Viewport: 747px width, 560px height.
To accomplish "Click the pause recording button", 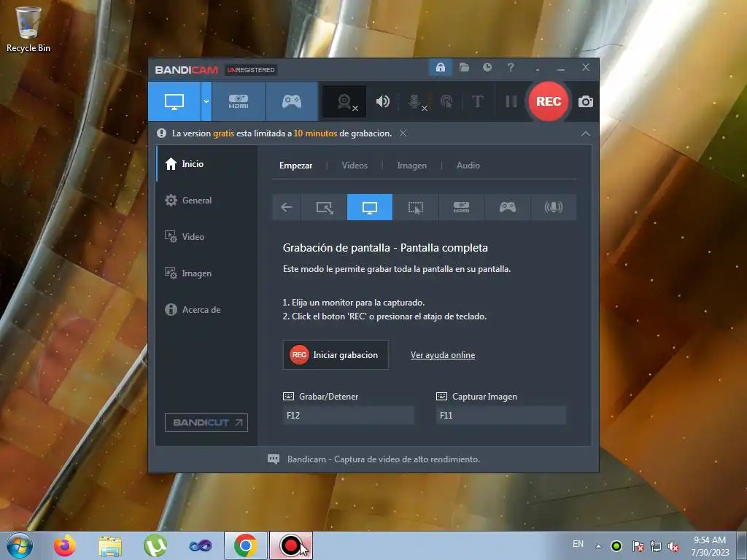I will click(511, 101).
